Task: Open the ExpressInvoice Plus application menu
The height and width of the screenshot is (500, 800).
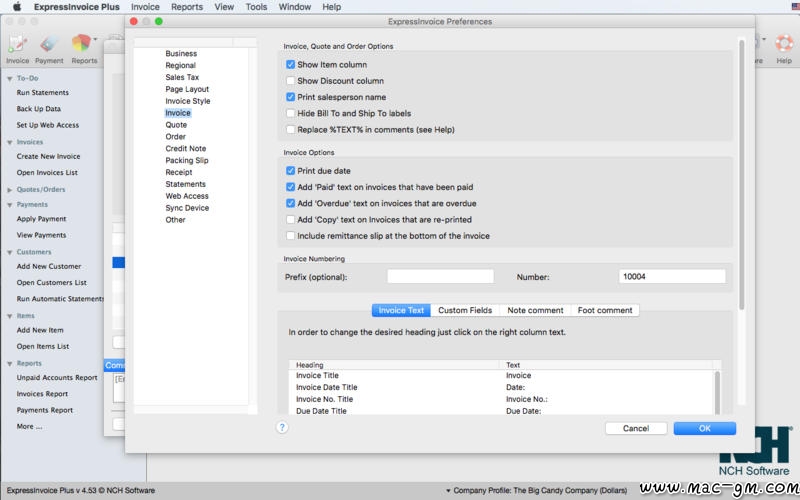Action: click(77, 7)
